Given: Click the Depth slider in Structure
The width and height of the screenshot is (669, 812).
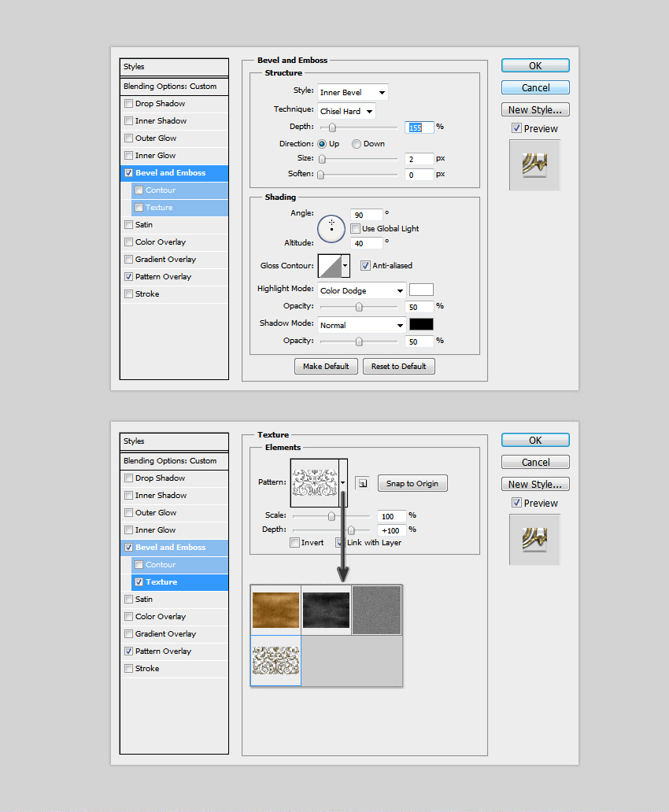Looking at the screenshot, I should click(x=359, y=127).
